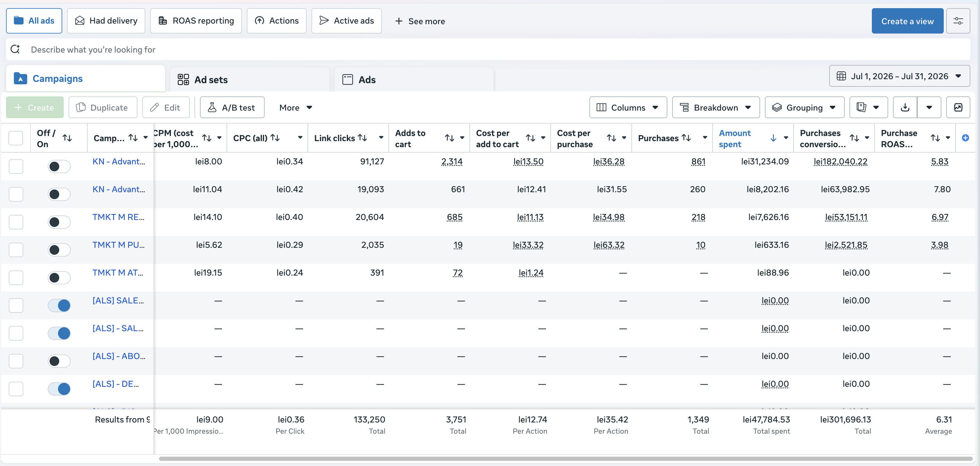The height and width of the screenshot is (466, 980).
Task: Sort Adds to cart arrows icon
Action: pyautogui.click(x=450, y=138)
